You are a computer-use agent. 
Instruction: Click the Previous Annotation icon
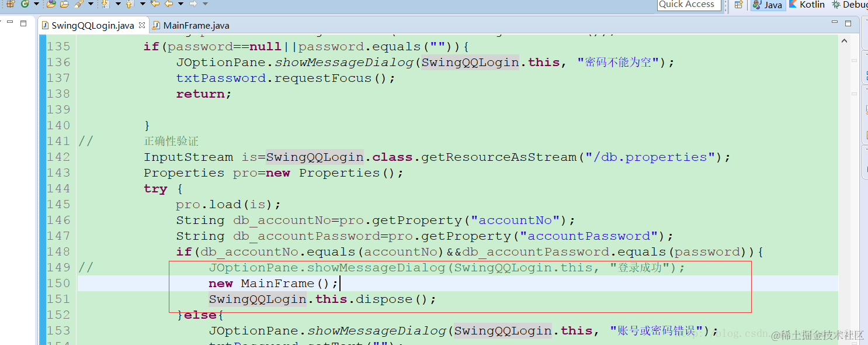coord(130,4)
